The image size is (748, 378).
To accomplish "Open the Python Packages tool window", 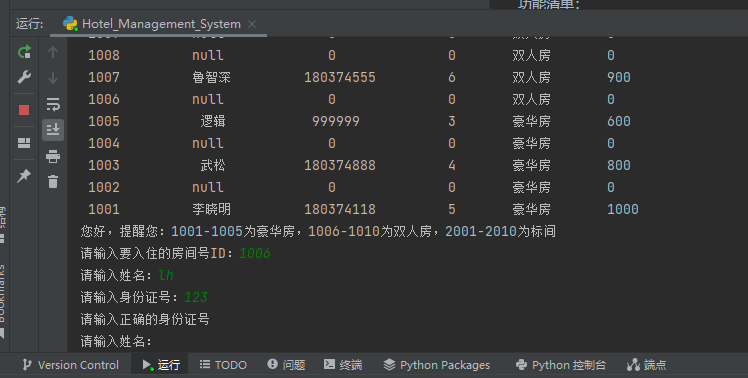I will pos(436,365).
